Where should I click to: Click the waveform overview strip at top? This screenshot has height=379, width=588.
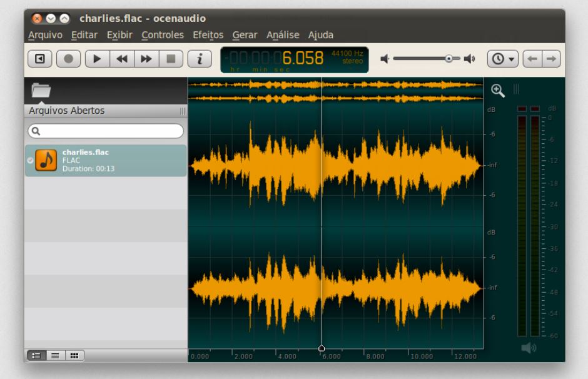click(336, 91)
